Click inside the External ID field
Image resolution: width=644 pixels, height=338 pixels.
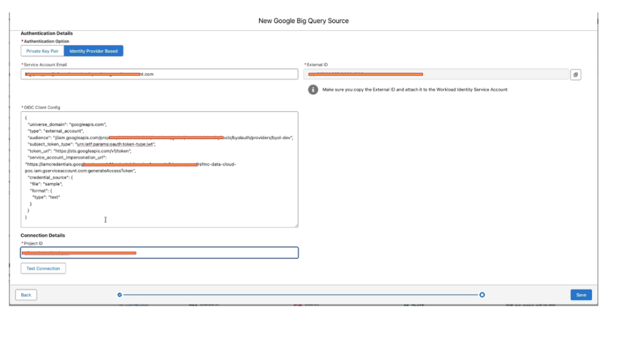[436, 74]
